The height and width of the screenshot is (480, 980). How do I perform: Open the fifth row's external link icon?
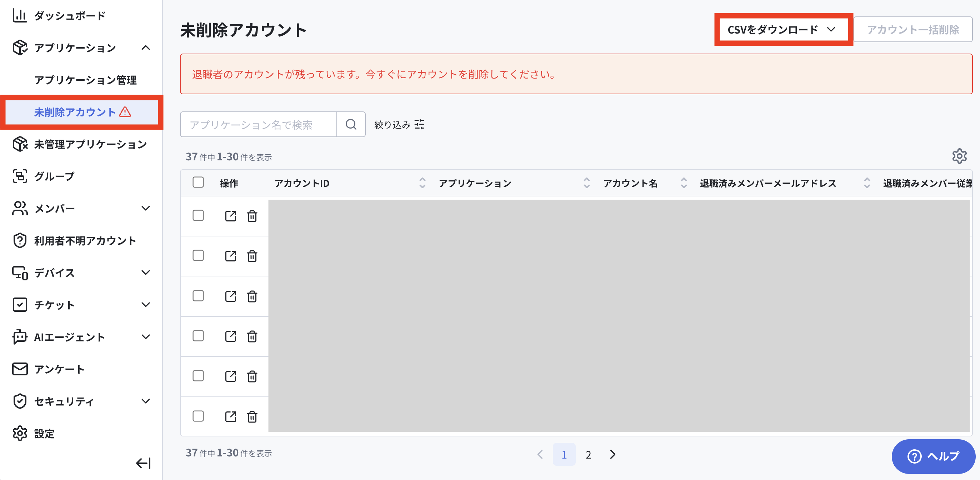(x=231, y=376)
